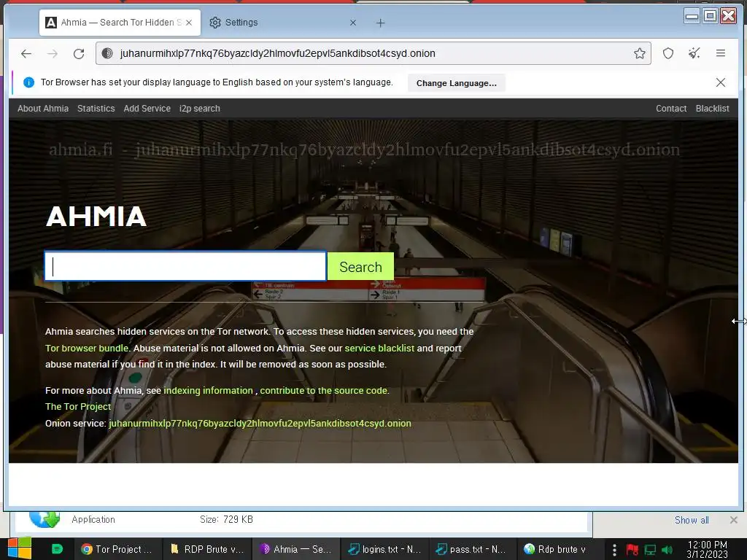Click the info icon in the notification bar
The width and height of the screenshot is (747, 560).
click(x=28, y=82)
